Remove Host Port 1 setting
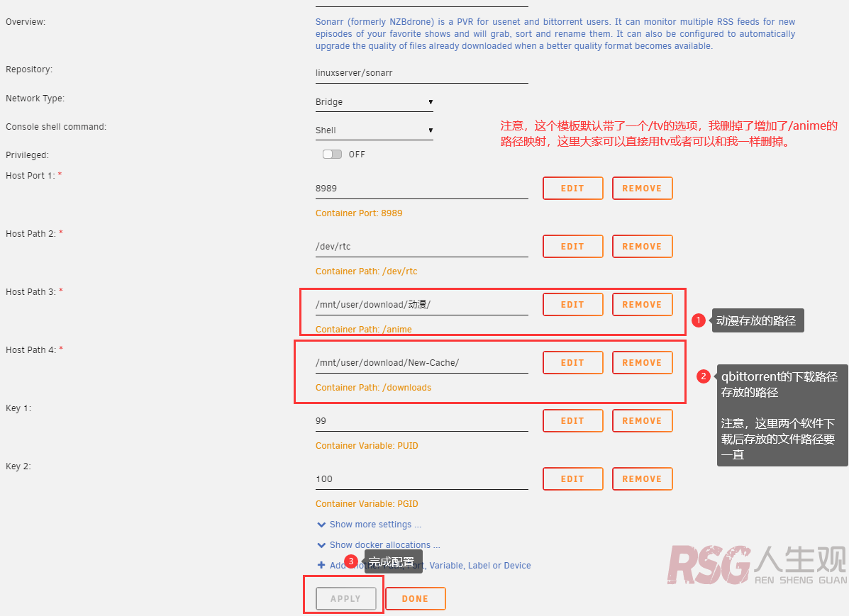This screenshot has width=849, height=616. pyautogui.click(x=642, y=189)
